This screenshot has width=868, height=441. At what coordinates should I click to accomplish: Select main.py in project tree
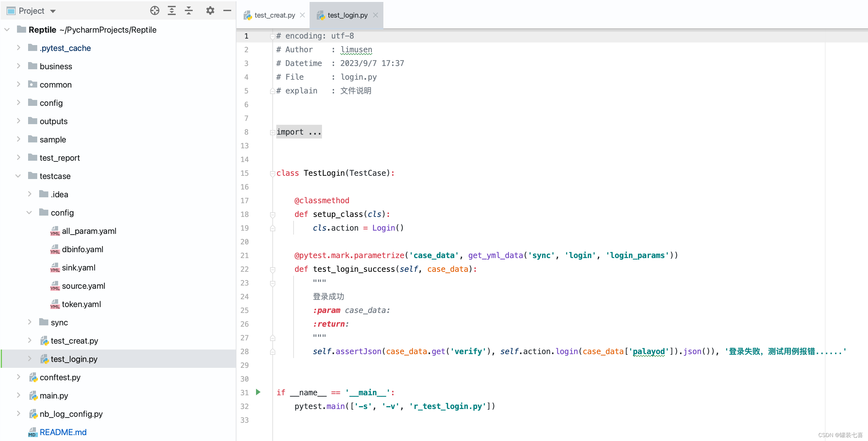54,396
